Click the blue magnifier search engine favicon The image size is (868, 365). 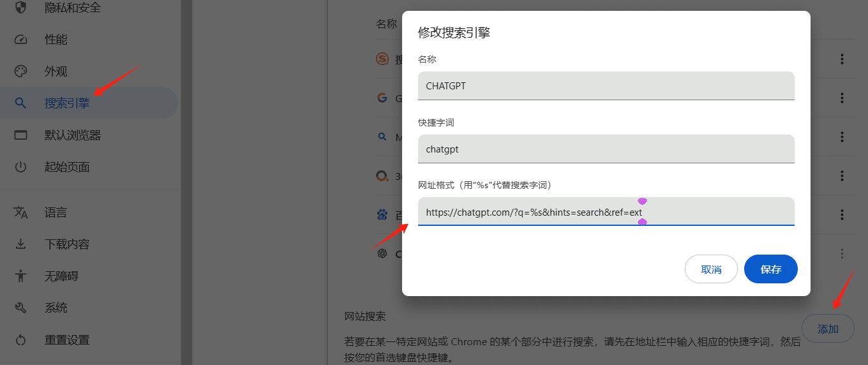(382, 137)
